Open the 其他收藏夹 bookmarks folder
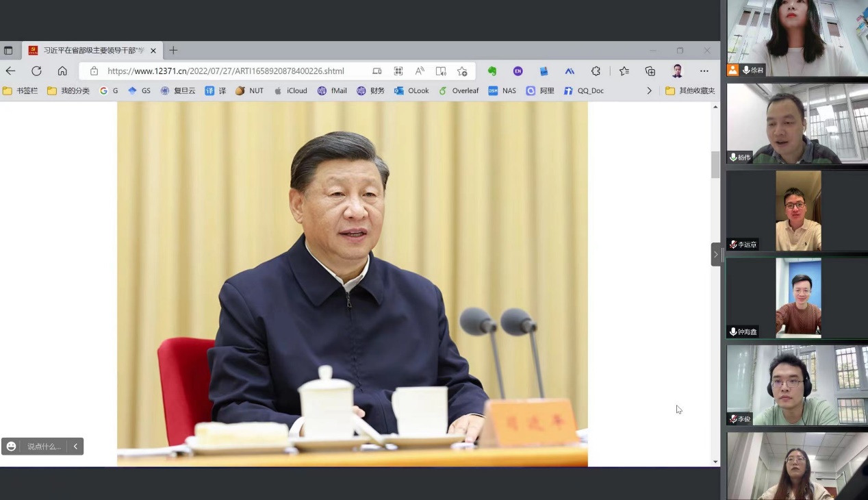Viewport: 868px width, 500px height. click(690, 90)
